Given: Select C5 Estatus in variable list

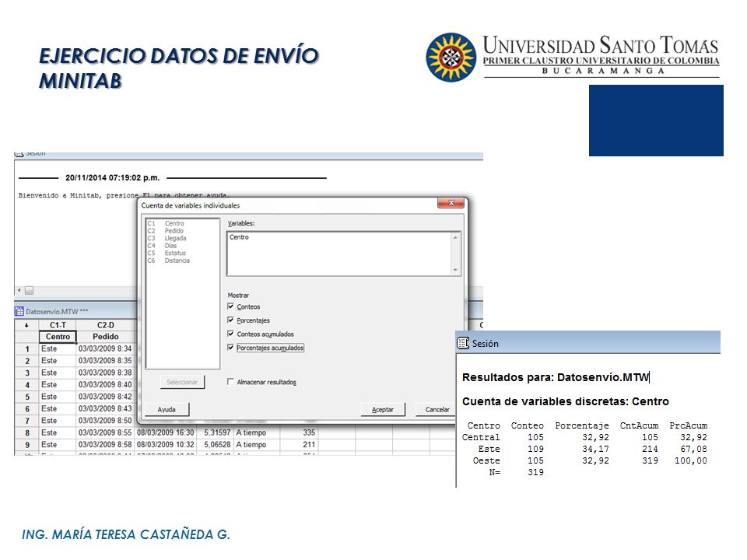Looking at the screenshot, I should 167,253.
